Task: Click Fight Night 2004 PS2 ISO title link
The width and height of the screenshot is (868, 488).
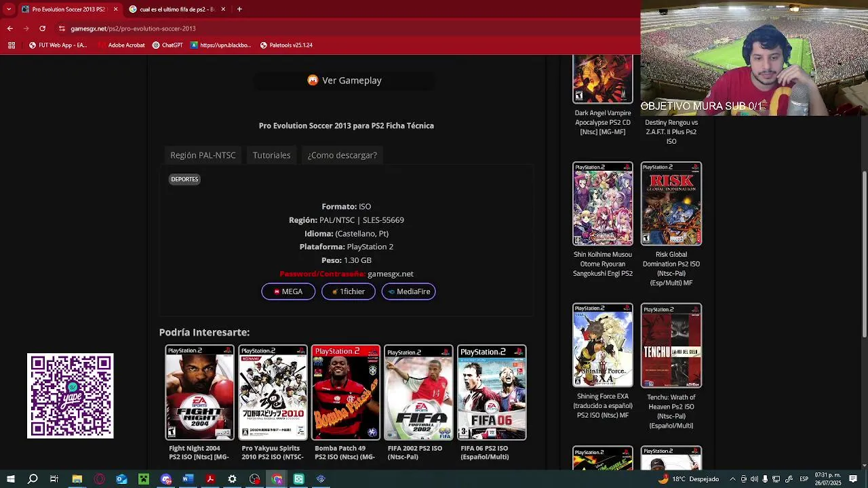Action: pyautogui.click(x=199, y=453)
